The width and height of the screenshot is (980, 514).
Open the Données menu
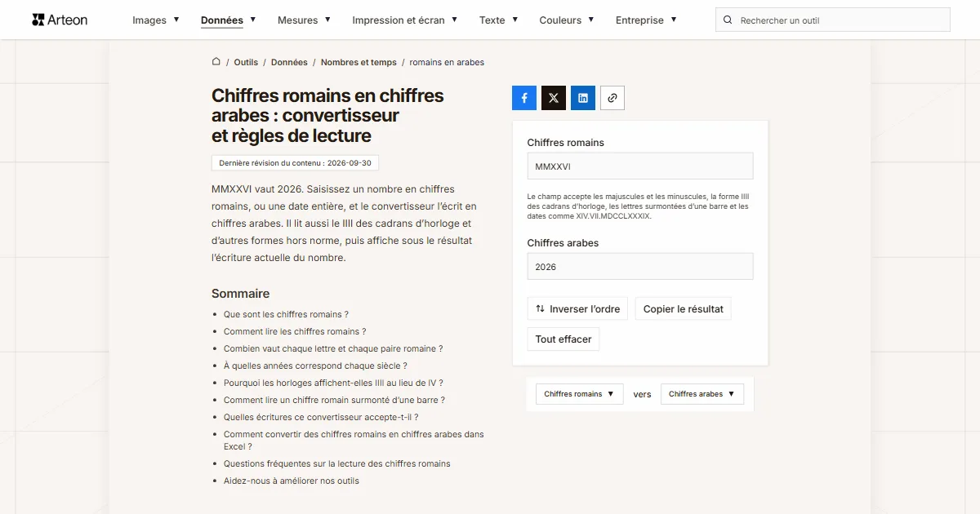pyautogui.click(x=229, y=20)
